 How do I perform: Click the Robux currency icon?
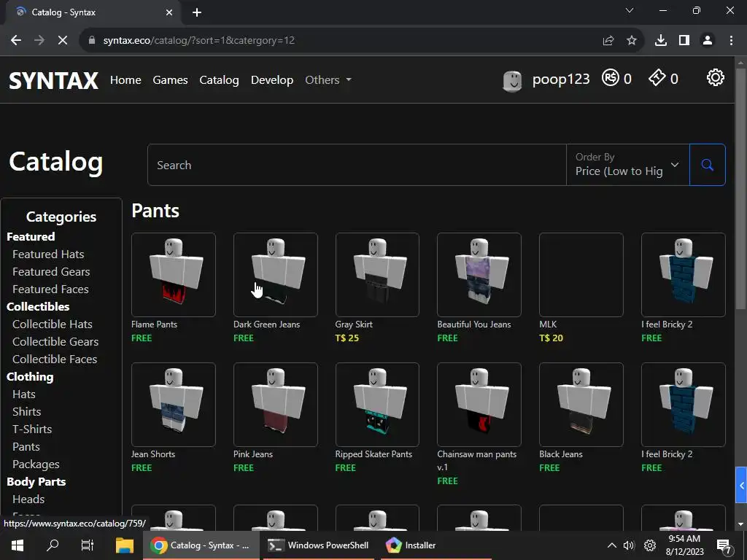point(611,77)
